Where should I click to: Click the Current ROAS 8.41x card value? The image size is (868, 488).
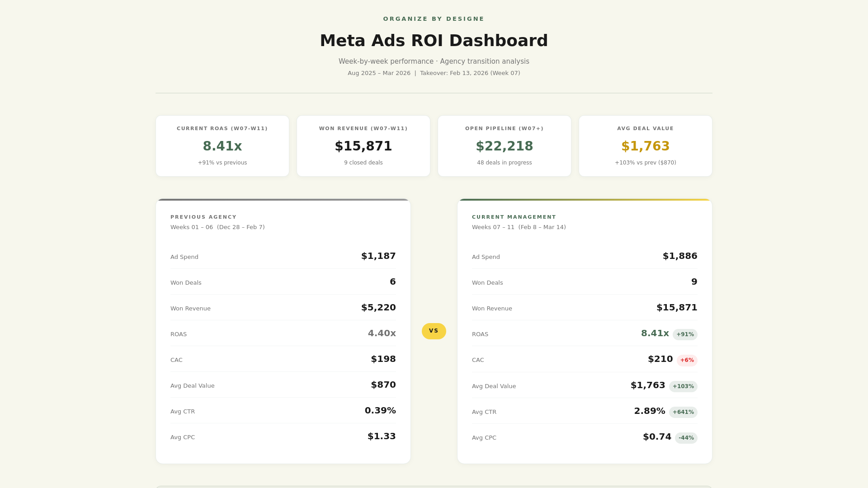tap(222, 146)
